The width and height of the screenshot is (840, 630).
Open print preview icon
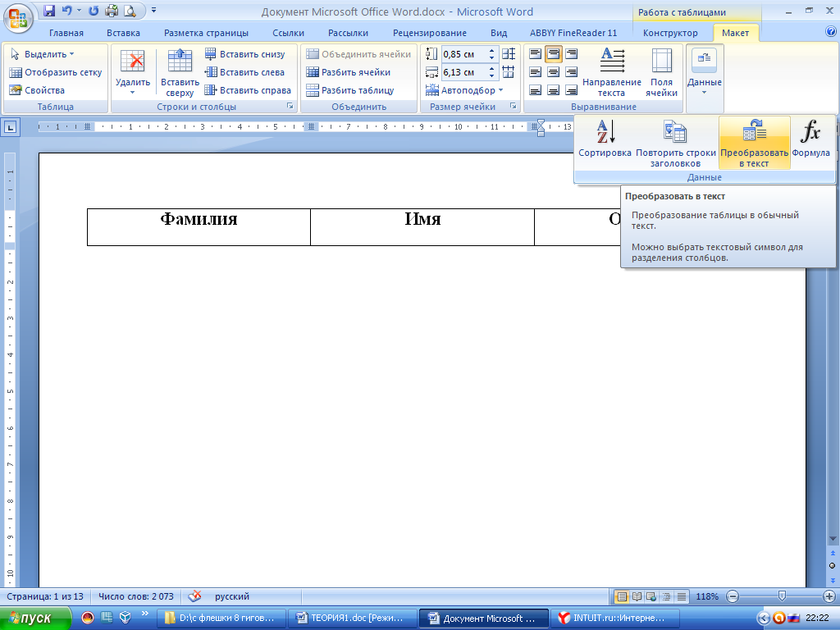click(x=129, y=11)
